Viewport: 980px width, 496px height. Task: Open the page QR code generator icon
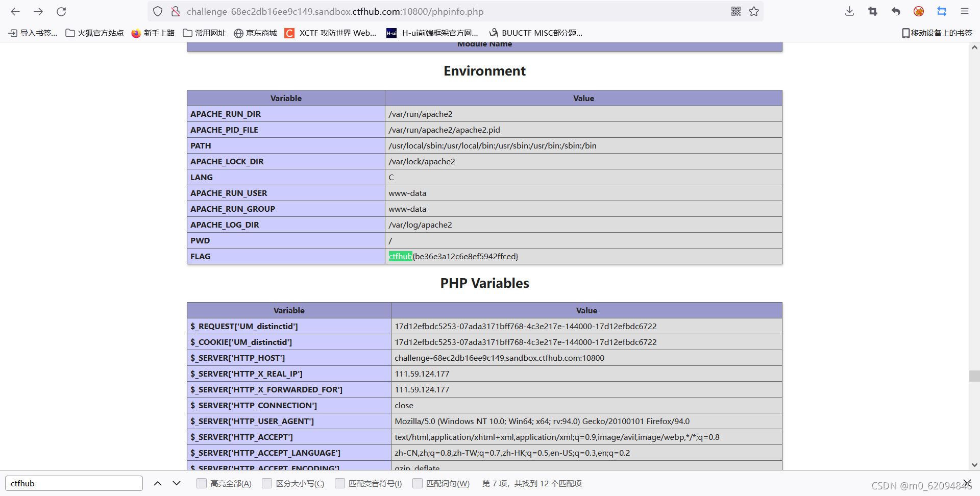[736, 11]
